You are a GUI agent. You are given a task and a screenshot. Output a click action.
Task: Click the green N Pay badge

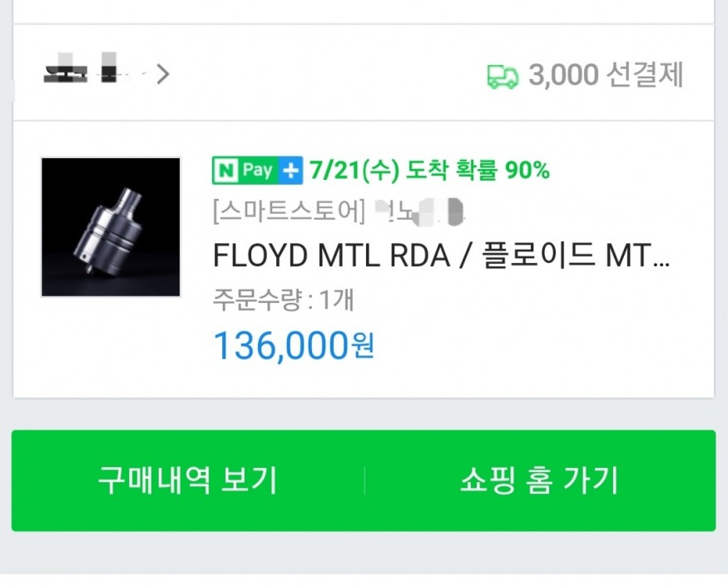(257, 171)
